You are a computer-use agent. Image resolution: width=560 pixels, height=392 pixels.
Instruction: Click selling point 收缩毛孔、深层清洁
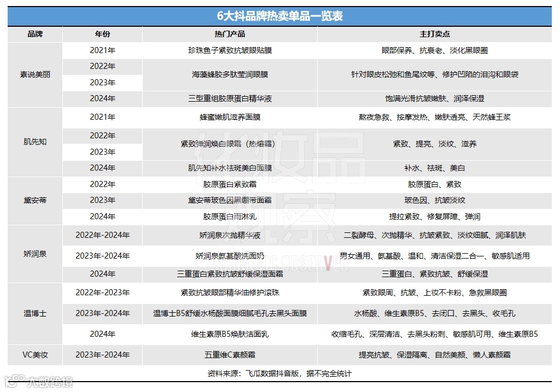(x=365, y=334)
